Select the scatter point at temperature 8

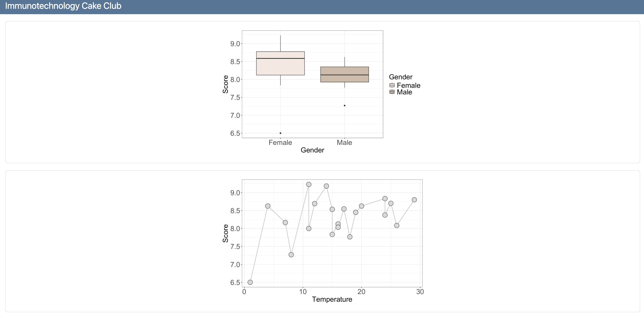(x=291, y=255)
